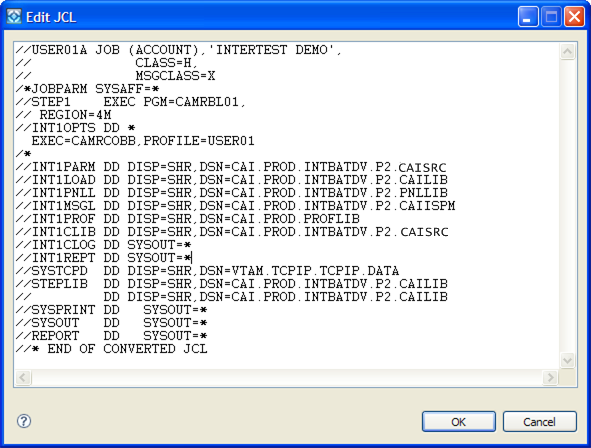Viewport: 591px width, 448px height.
Task: Click the //SYSTCPD DD line
Action: 207,271
